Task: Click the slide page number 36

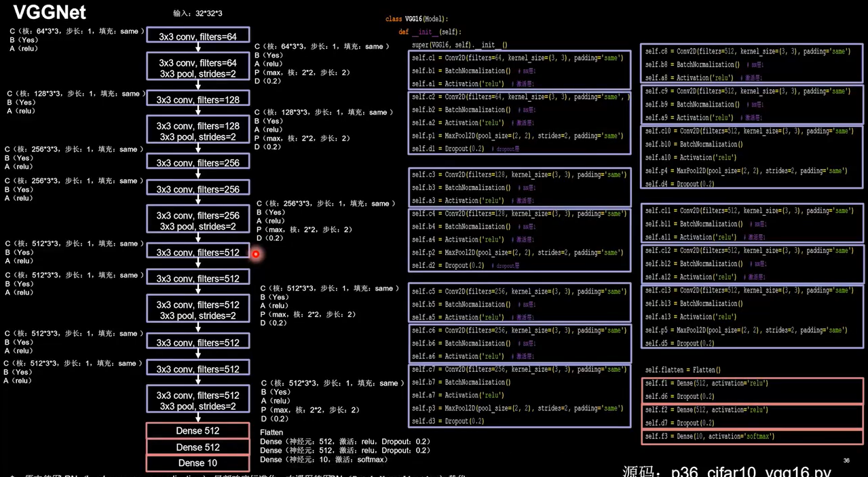Action: point(846,461)
